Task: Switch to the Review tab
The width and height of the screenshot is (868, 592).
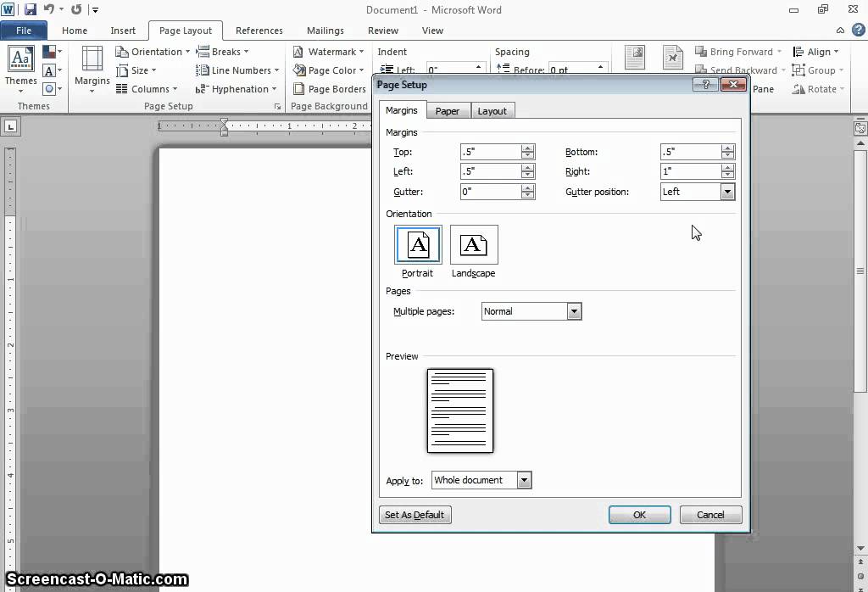Action: pos(383,31)
